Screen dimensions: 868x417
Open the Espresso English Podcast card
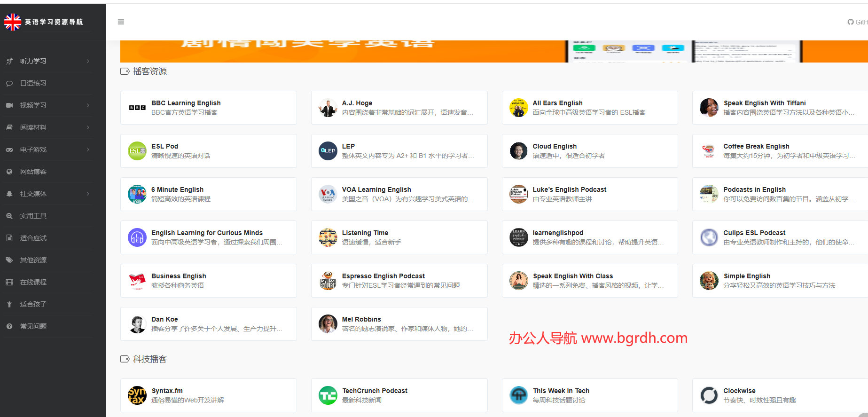tap(383, 276)
